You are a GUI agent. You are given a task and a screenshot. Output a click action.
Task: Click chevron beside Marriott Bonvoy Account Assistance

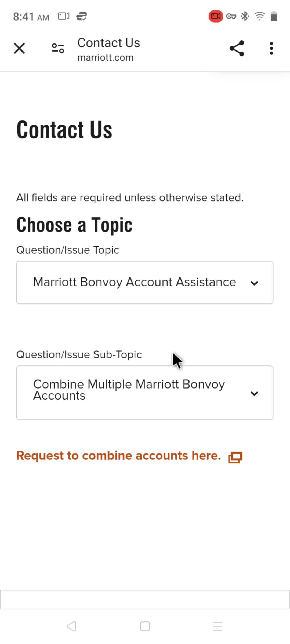pyautogui.click(x=254, y=283)
